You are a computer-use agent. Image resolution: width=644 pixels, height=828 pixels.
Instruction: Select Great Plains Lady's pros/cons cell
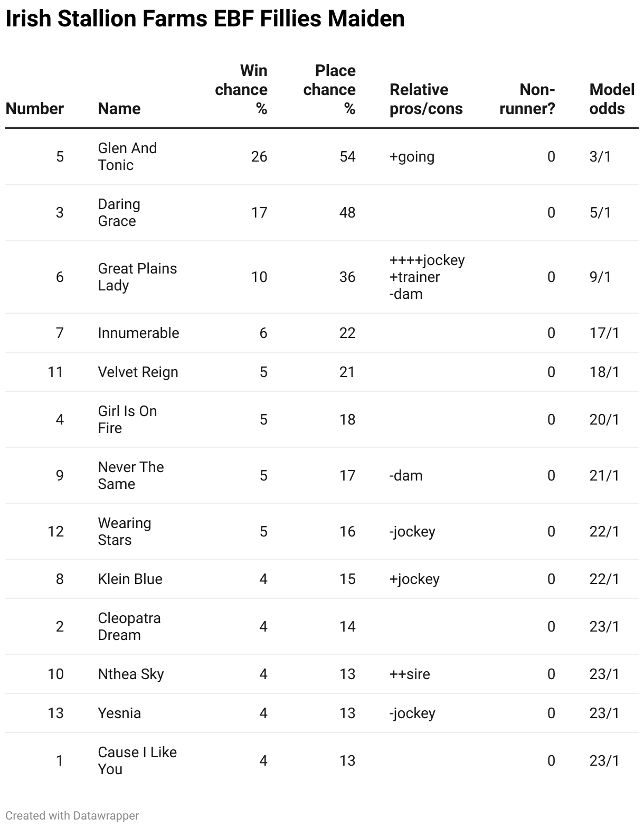pyautogui.click(x=427, y=277)
